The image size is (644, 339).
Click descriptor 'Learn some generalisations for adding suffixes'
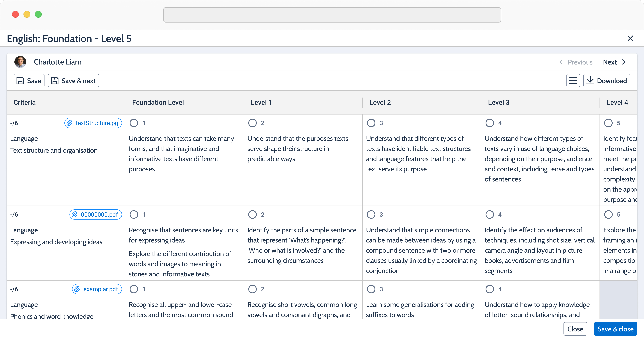coord(420,310)
